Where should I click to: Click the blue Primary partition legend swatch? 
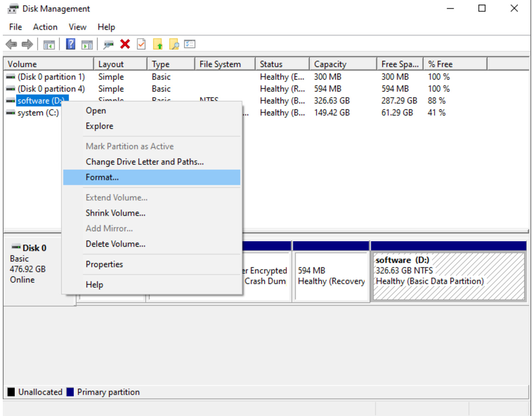point(70,392)
